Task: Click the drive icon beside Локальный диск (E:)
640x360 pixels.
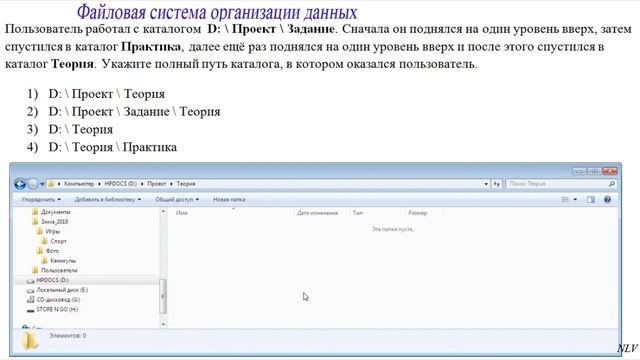Action: (30, 291)
